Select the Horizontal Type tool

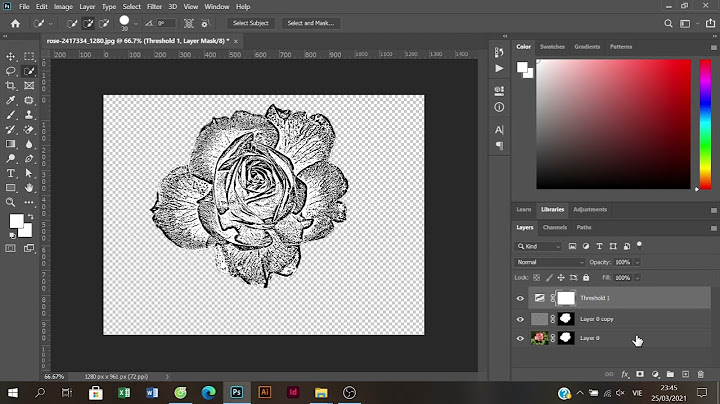[x=10, y=174]
